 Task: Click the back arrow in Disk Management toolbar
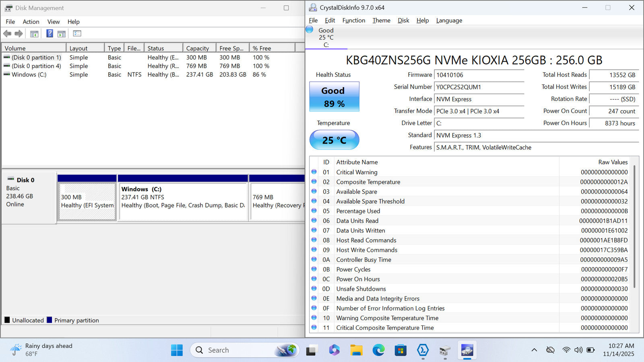pyautogui.click(x=7, y=34)
